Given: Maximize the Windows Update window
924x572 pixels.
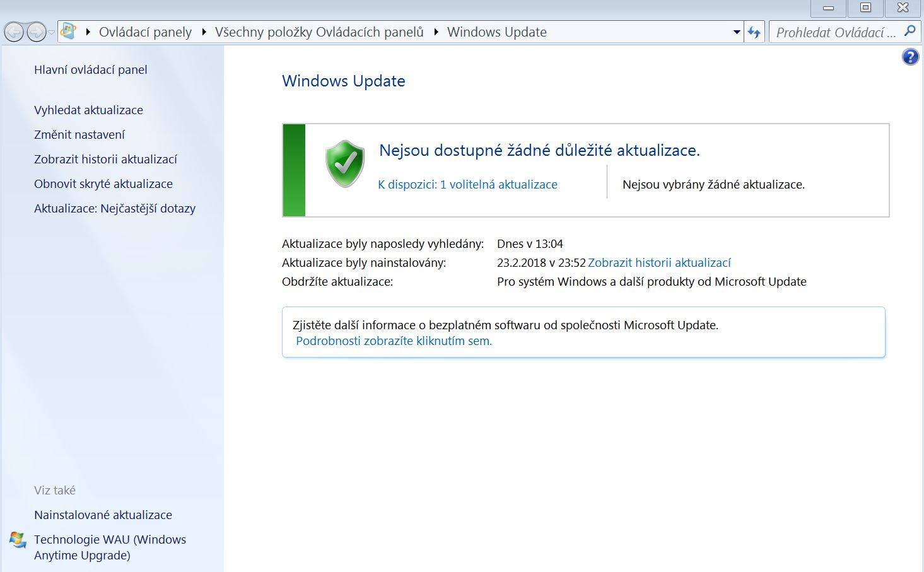Looking at the screenshot, I should pyautogui.click(x=865, y=8).
